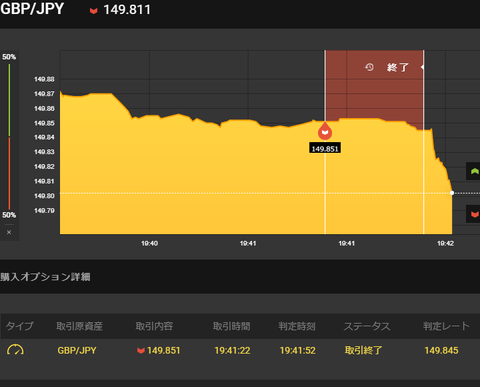The height and width of the screenshot is (387, 480).
Task: Click the 149.88 price axis label
Action: 44,79
